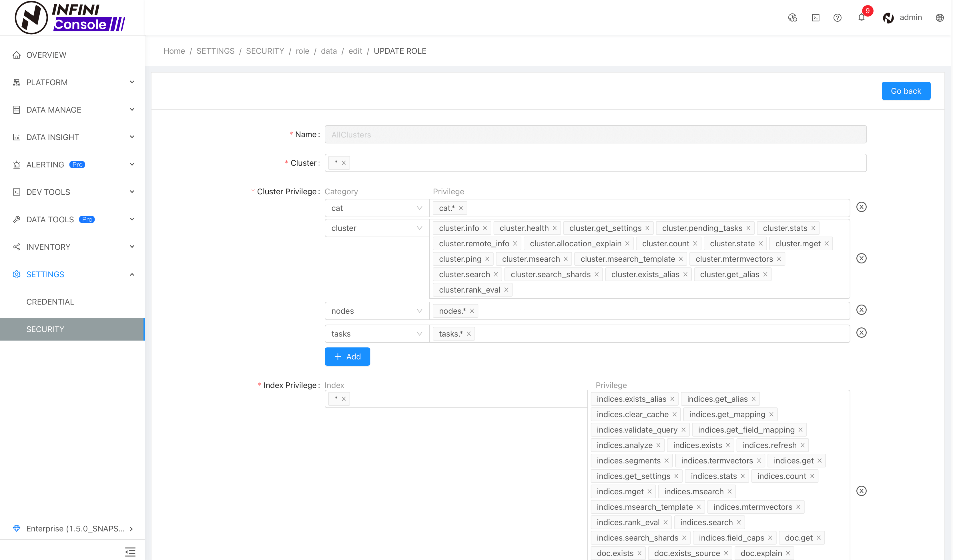The height and width of the screenshot is (560, 953).
Task: Remove cluster.health privilege tag
Action: [555, 228]
